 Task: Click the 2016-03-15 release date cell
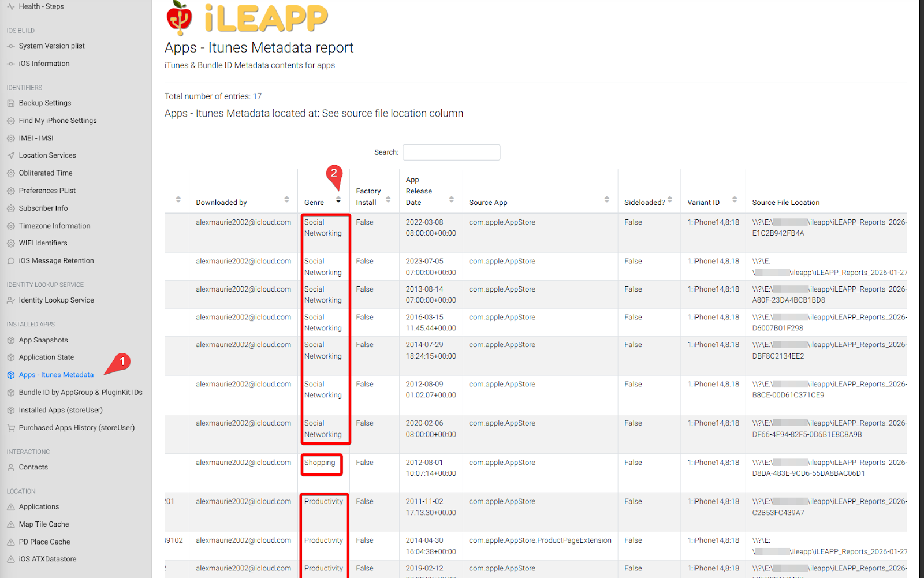point(431,323)
